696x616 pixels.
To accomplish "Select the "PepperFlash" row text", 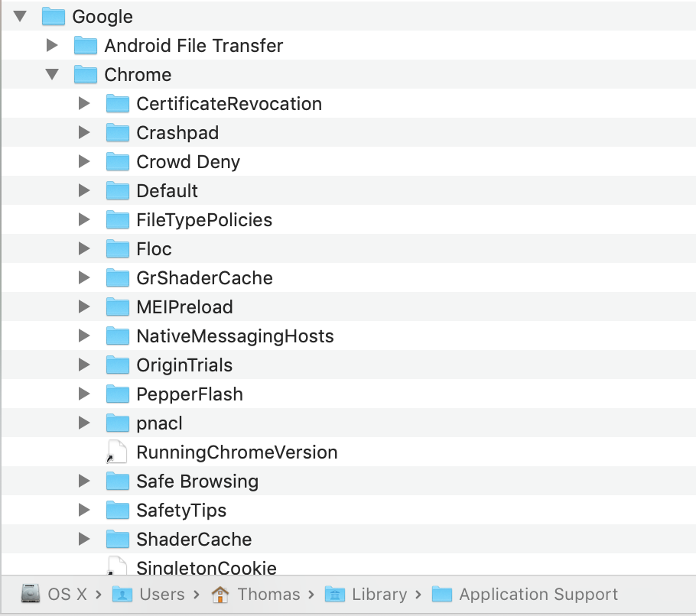I will [190, 394].
